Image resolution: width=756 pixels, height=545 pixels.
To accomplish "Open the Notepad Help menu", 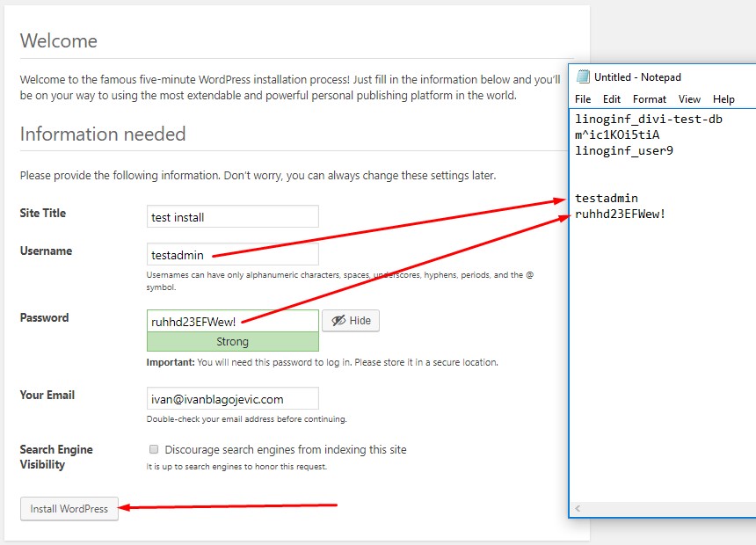I will (x=723, y=99).
